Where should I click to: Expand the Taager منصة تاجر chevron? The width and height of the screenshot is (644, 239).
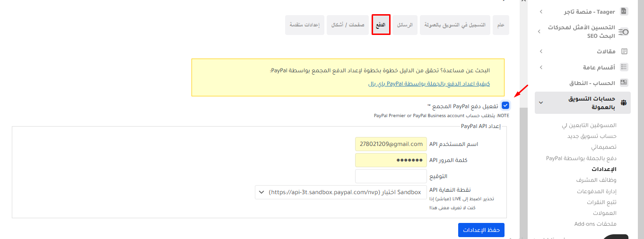541,11
